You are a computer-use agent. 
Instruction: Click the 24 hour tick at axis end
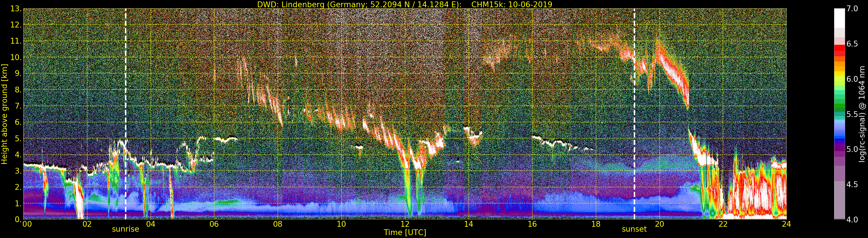coord(786,224)
